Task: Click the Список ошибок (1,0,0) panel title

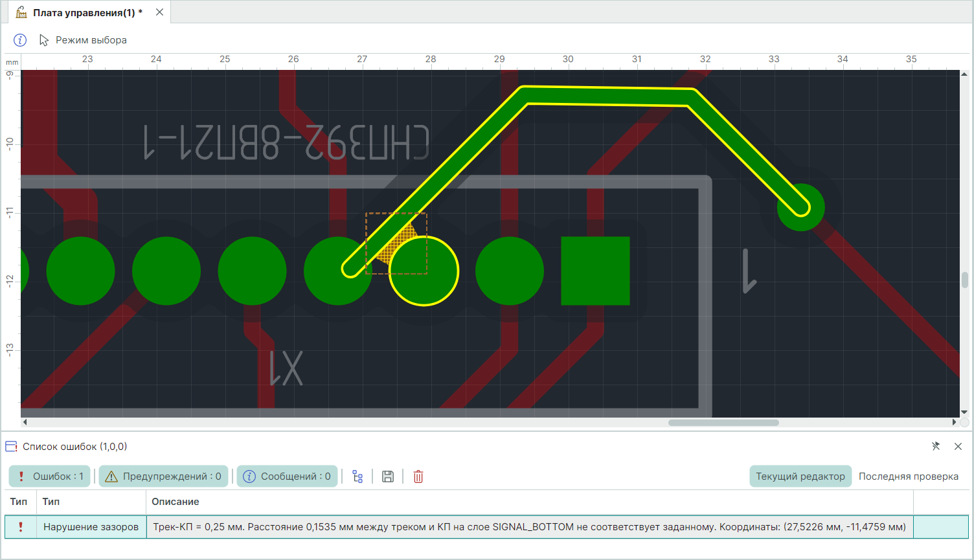Action: [x=75, y=447]
